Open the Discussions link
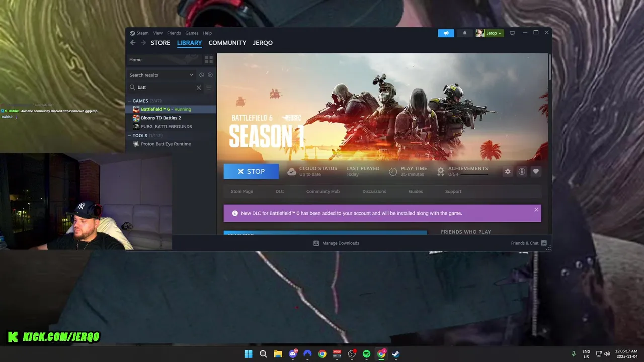Screen dimensions: 644x362 pos(374,191)
